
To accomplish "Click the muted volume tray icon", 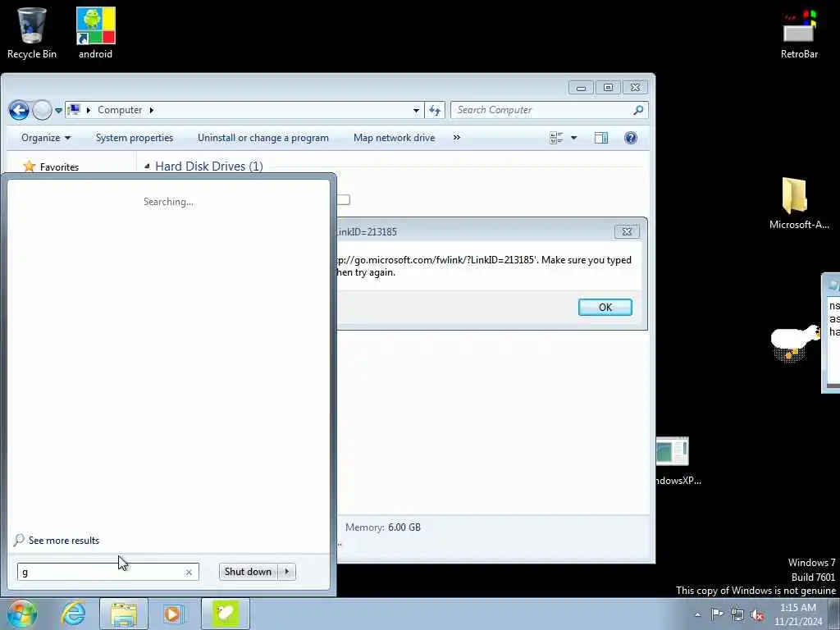I will click(x=757, y=615).
